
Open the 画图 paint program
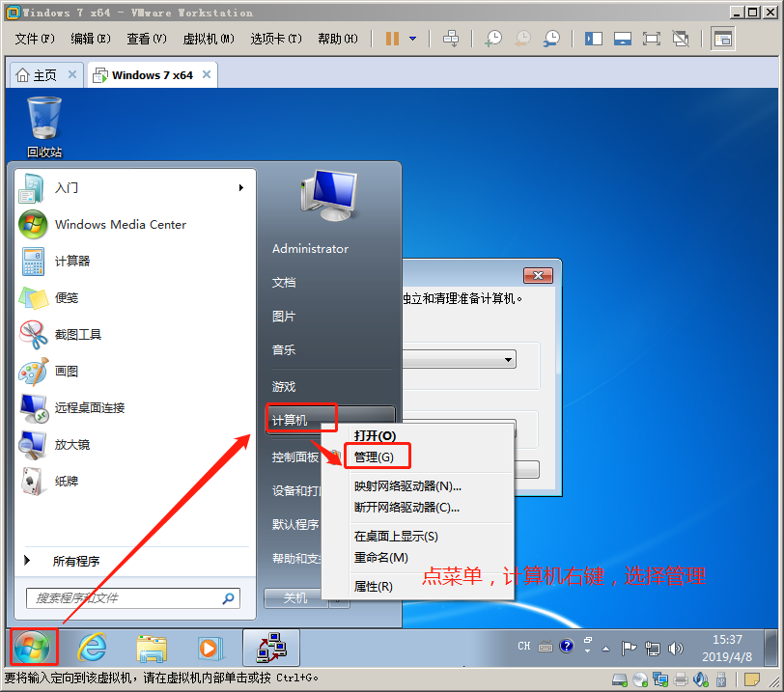[x=136, y=372]
